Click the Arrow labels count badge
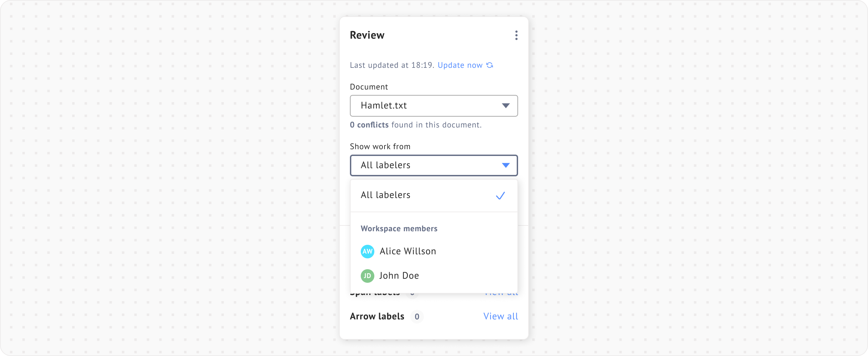 [x=417, y=317]
